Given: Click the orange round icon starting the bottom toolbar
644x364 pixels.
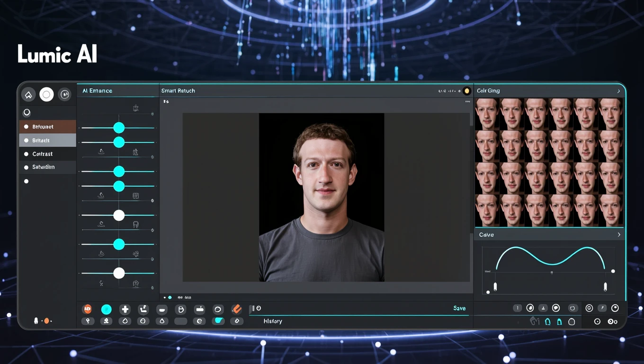Looking at the screenshot, I should click(87, 309).
